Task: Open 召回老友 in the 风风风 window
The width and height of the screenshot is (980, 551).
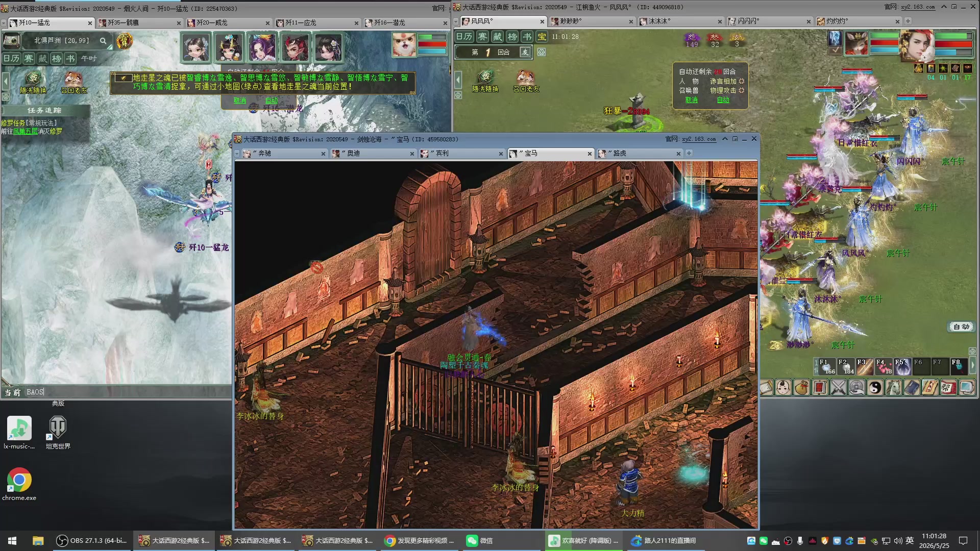Action: (x=526, y=81)
